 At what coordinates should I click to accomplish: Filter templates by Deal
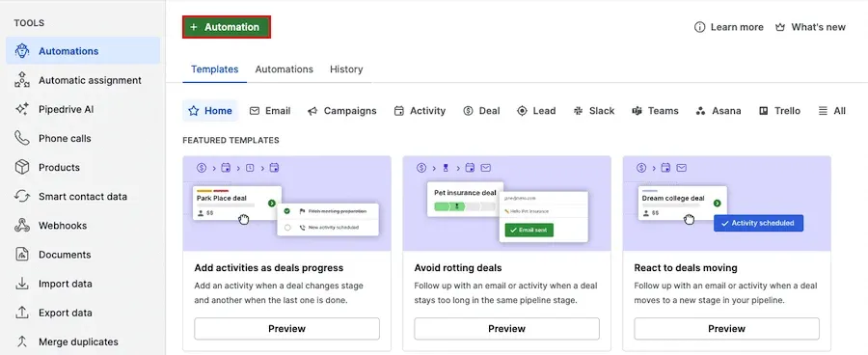tap(481, 111)
